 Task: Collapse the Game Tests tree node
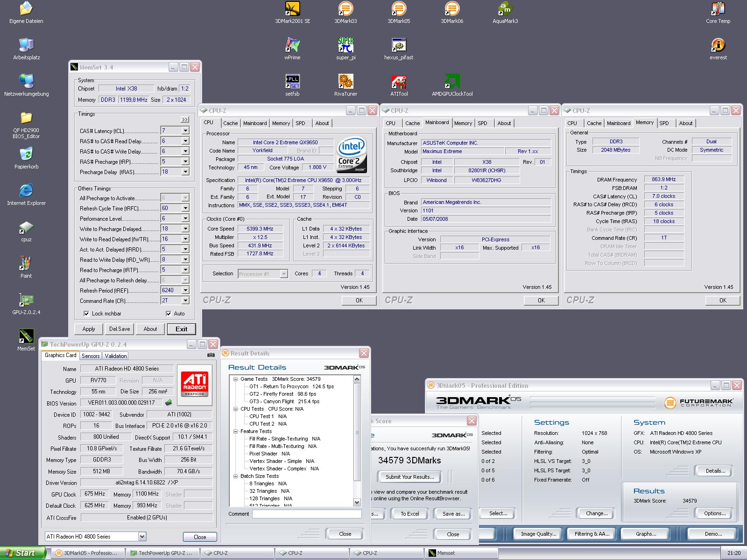(236, 379)
